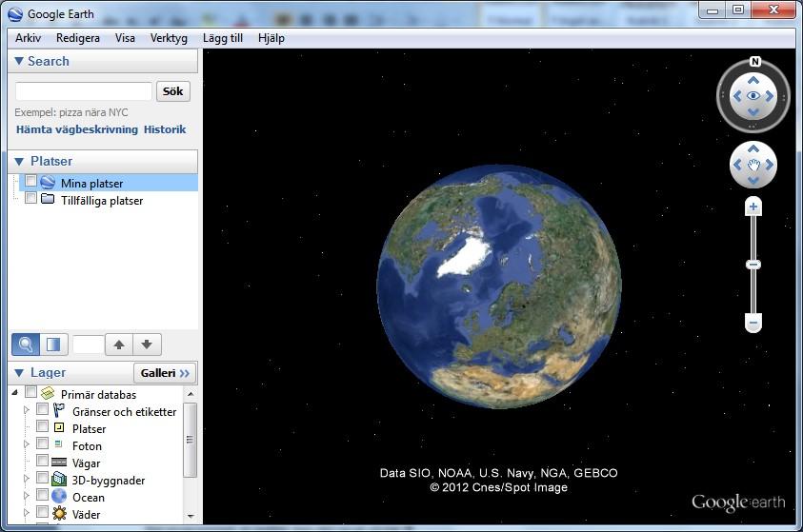The image size is (803, 532).
Task: Check the Mina platser checkbox
Action: [30, 181]
